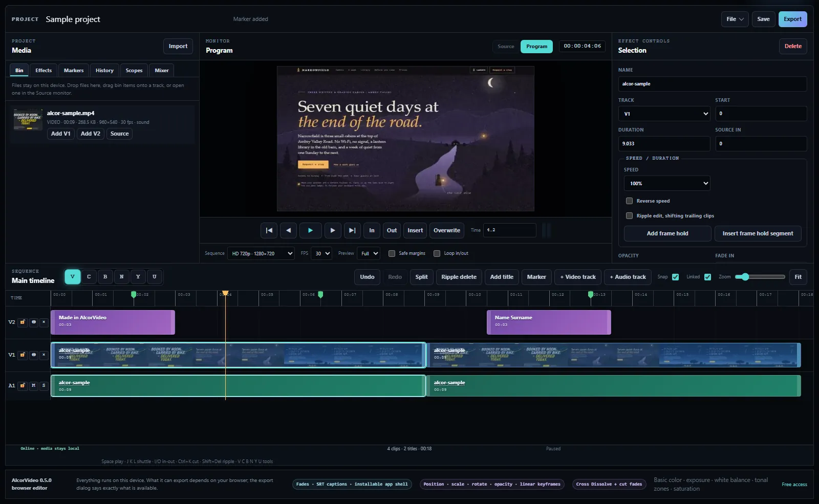
Task: Click the marker at 00:13 on ruler
Action: [590, 294]
